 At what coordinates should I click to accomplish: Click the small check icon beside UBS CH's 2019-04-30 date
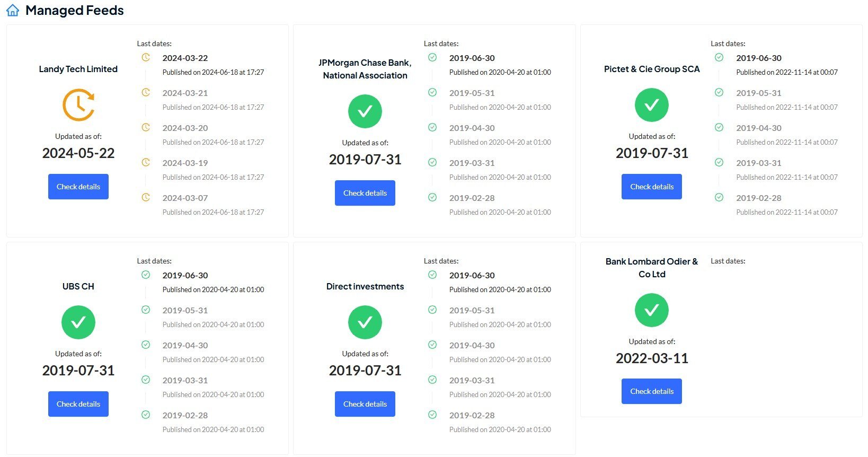[x=146, y=345]
